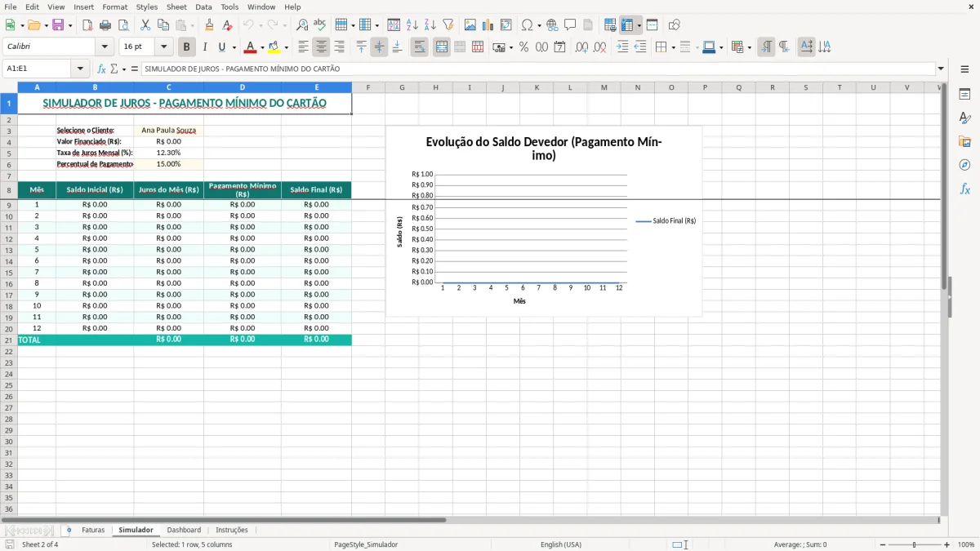Sort descending Z to A

click(x=430, y=25)
